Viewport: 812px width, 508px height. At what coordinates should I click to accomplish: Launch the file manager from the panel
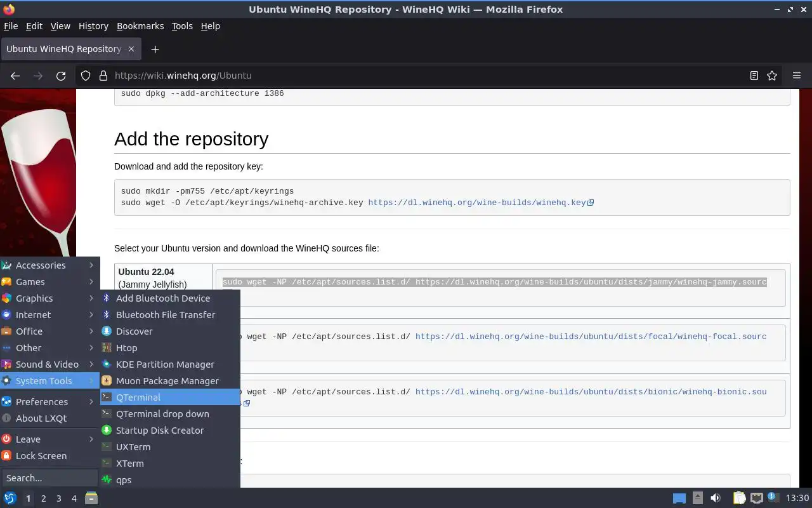[91, 498]
